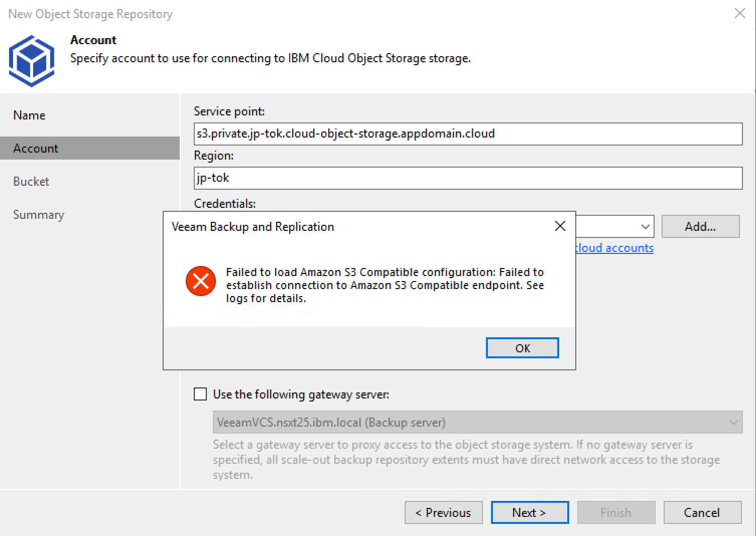Open the cloud accounts link
Screen dimensions: 756x536
(614, 248)
